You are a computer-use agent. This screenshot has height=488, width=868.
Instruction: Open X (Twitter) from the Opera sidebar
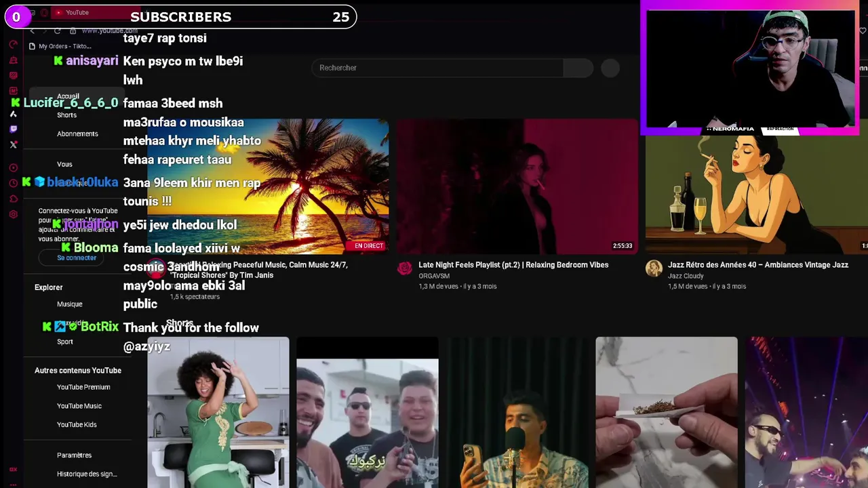13,144
